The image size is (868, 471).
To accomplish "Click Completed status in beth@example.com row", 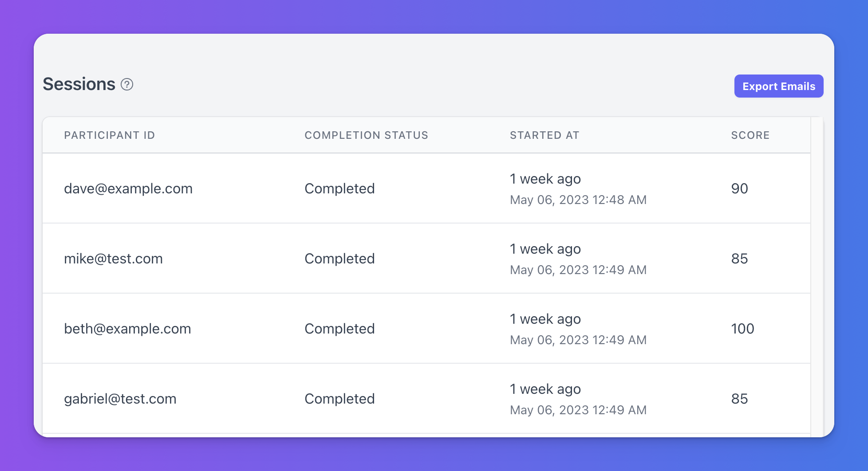I will tap(339, 329).
